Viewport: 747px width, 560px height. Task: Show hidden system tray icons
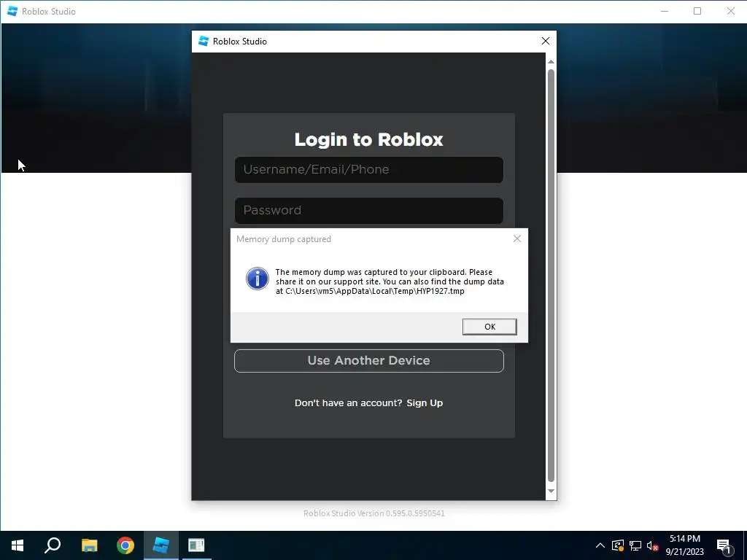(600, 545)
